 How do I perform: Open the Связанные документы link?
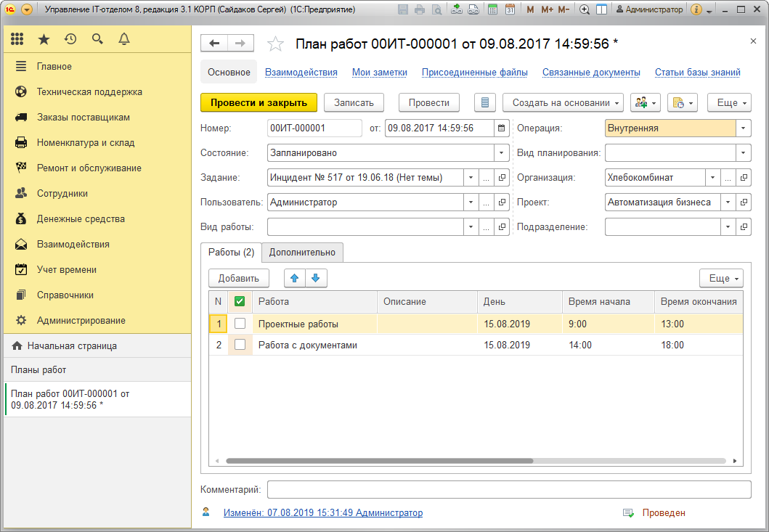click(x=591, y=73)
